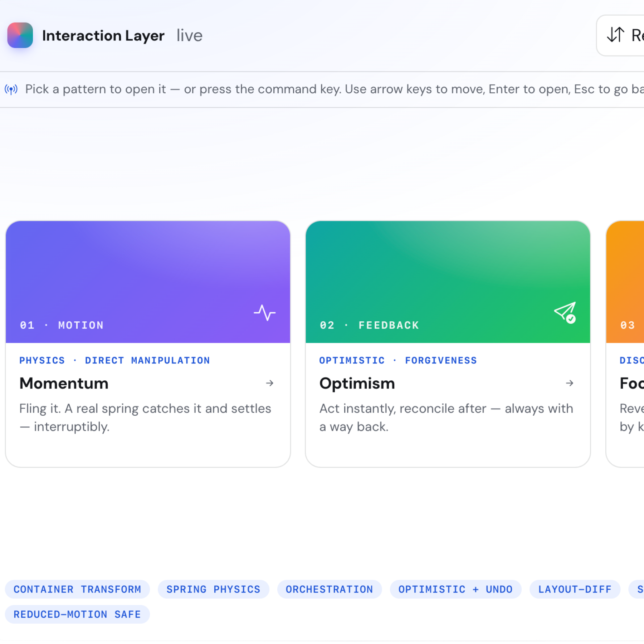Image resolution: width=644 pixels, height=644 pixels.
Task: Click the Optimism heading
Action: (x=357, y=384)
